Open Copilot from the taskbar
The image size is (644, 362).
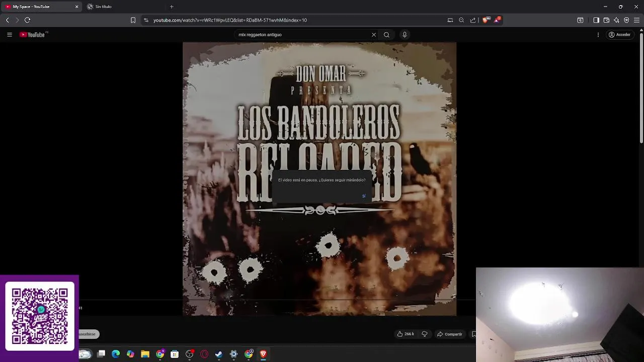(x=130, y=354)
